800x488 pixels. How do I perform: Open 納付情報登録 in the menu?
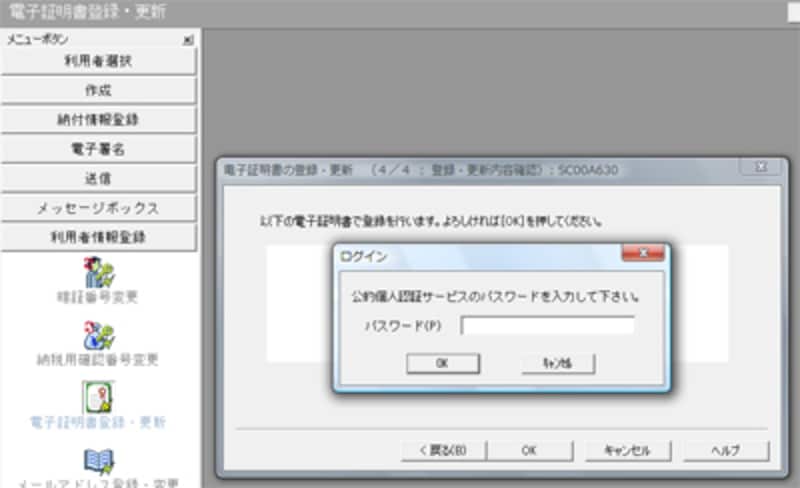98,119
